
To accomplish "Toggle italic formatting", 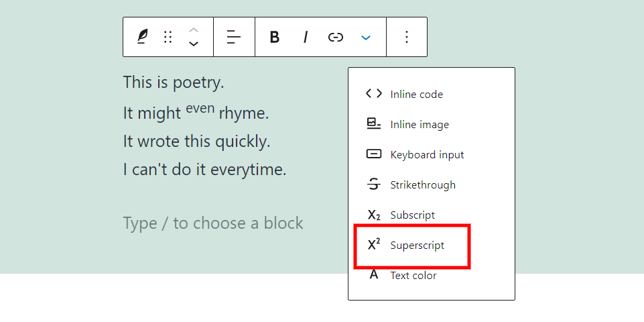I will (x=305, y=37).
